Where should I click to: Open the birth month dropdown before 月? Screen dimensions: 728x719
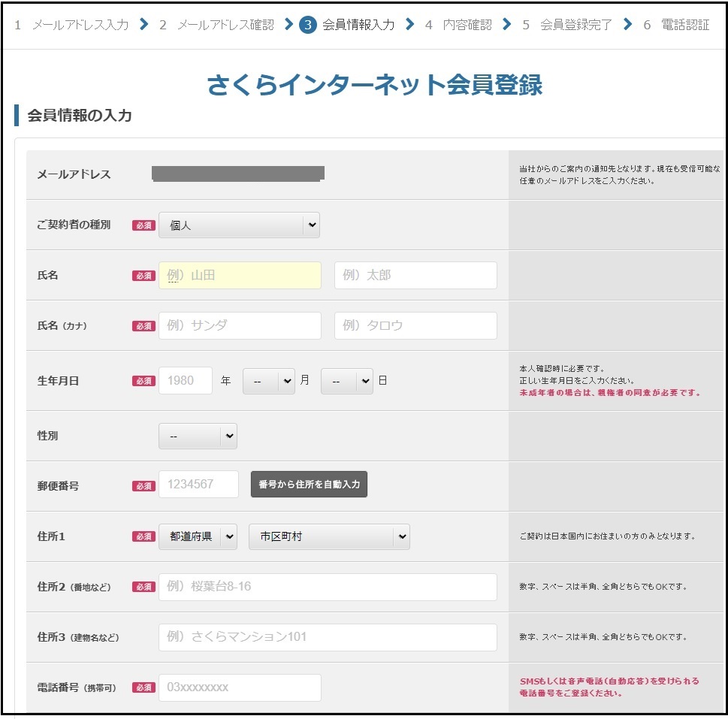[269, 381]
